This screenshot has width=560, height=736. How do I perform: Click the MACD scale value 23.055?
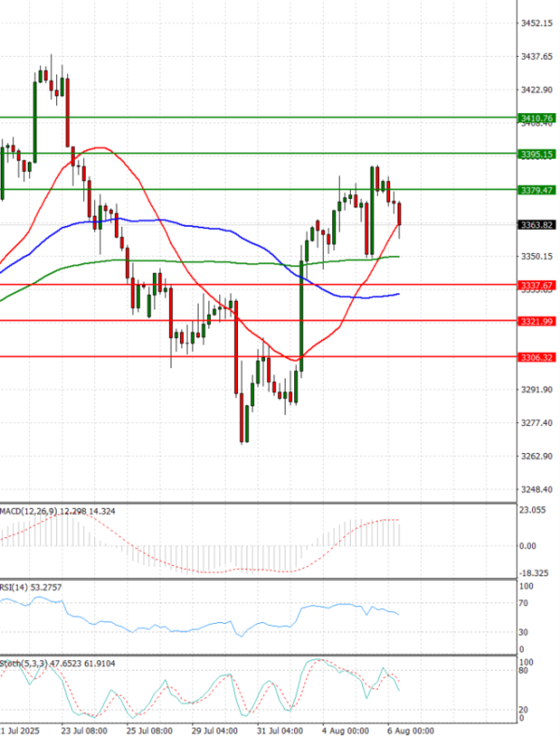tap(533, 510)
